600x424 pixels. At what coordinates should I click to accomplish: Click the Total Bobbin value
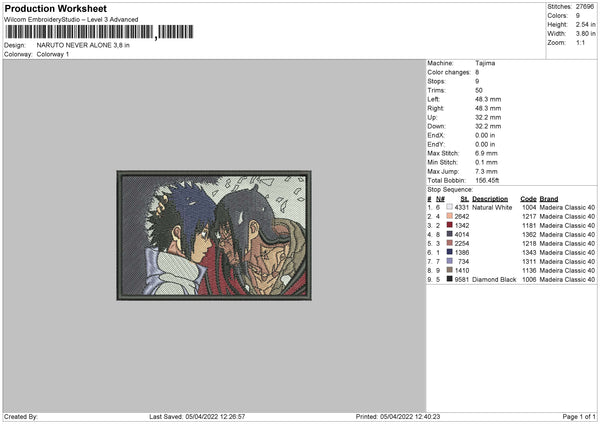[487, 180]
